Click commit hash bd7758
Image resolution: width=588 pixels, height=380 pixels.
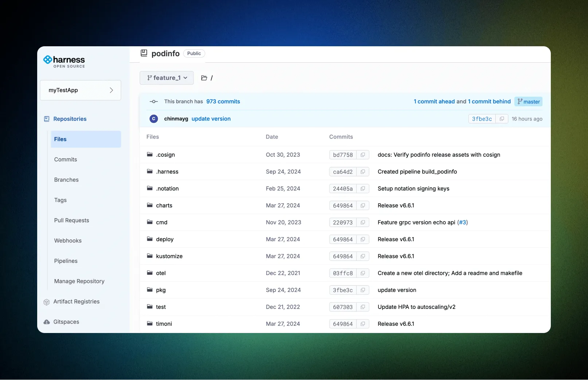[343, 155]
